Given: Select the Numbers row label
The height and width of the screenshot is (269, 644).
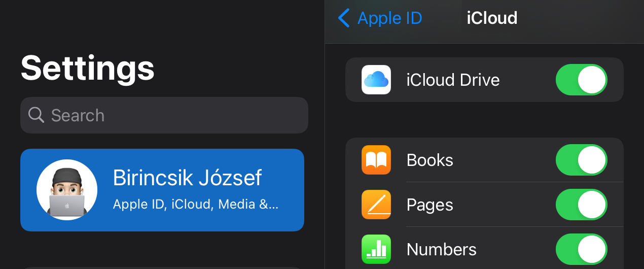Looking at the screenshot, I should (x=441, y=249).
